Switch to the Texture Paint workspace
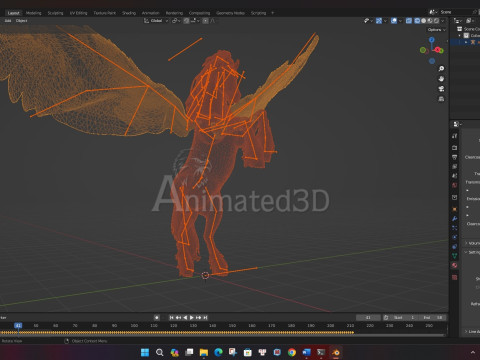The width and height of the screenshot is (480, 360). tap(104, 13)
